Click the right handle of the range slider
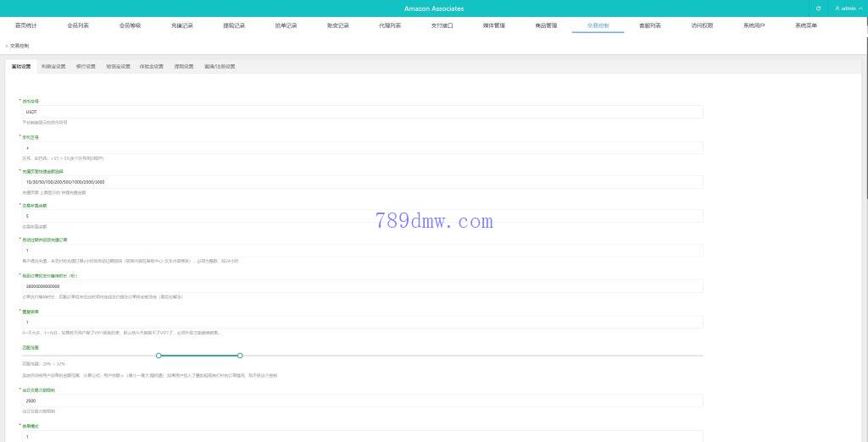The width and height of the screenshot is (868, 442). pos(240,356)
